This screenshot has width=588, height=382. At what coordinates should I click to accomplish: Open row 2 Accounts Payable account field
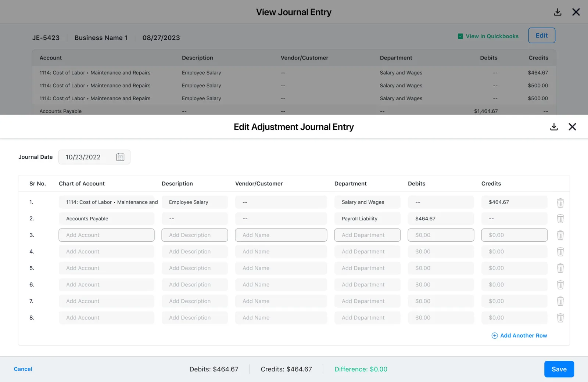pos(107,219)
